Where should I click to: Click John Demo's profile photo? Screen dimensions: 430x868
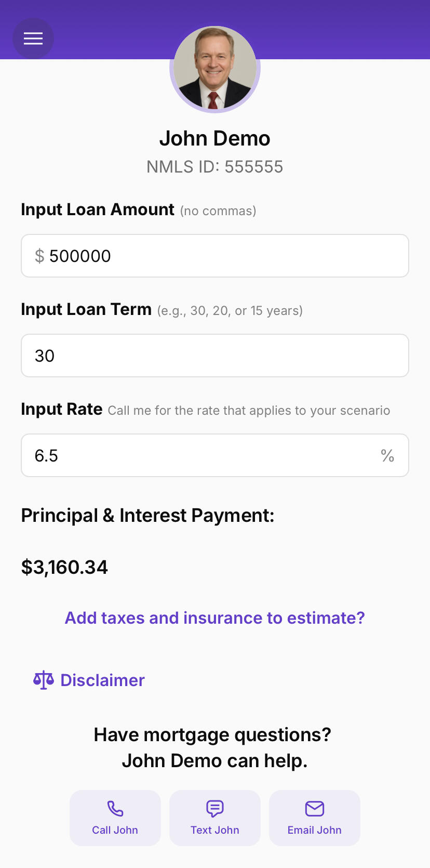pos(214,69)
